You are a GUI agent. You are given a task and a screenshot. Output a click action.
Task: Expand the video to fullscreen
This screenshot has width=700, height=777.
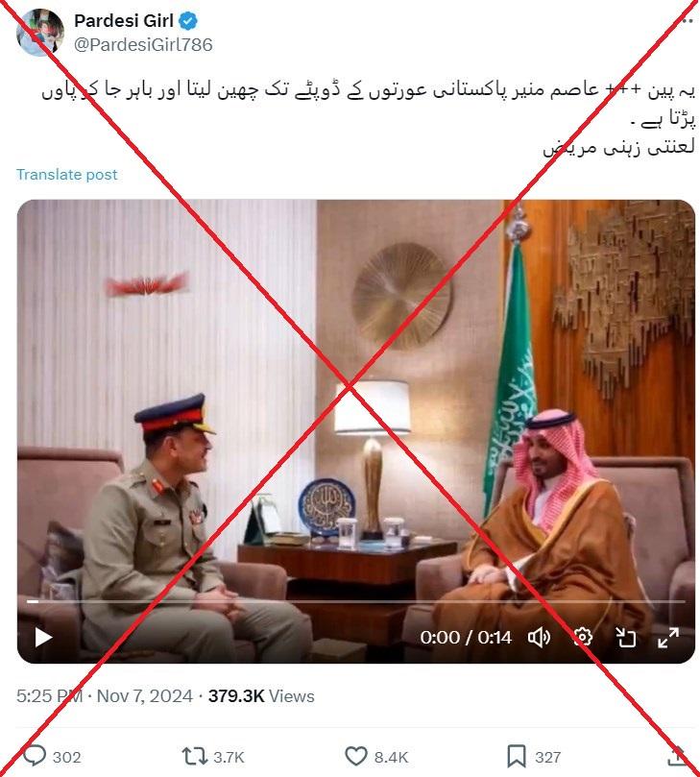click(x=667, y=638)
